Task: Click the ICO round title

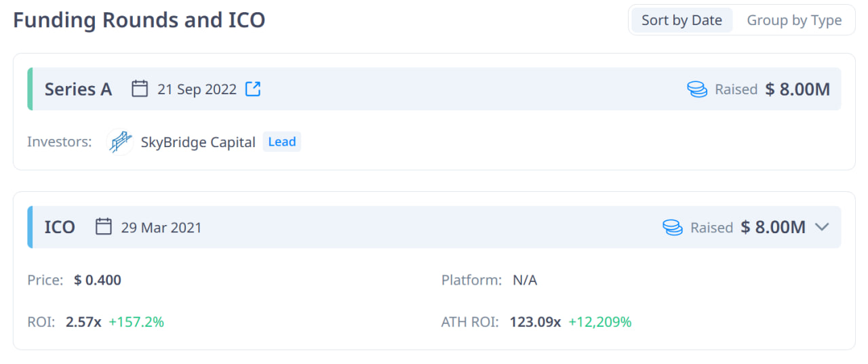Action: (x=60, y=227)
